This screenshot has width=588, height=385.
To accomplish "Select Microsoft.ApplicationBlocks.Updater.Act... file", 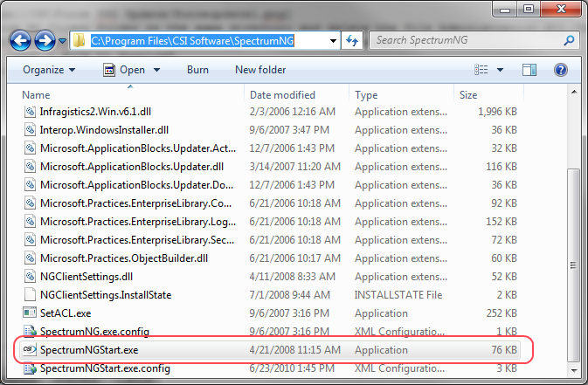I will tap(138, 148).
